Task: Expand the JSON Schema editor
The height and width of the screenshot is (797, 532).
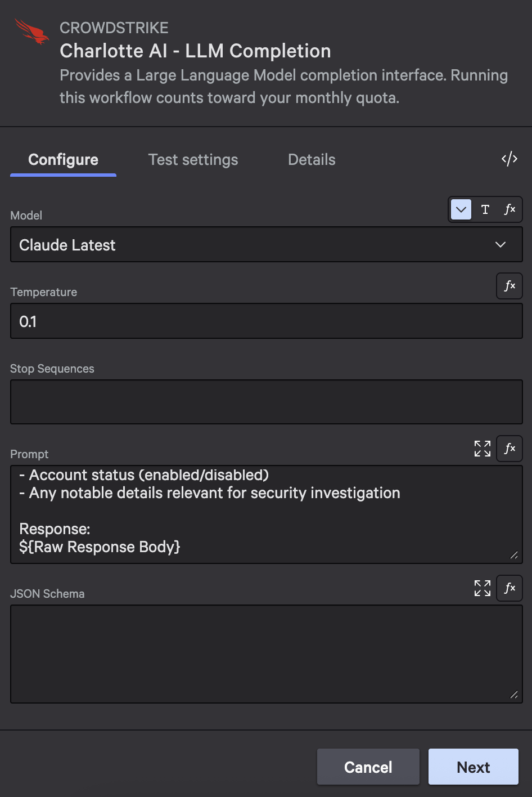Action: pyautogui.click(x=483, y=588)
